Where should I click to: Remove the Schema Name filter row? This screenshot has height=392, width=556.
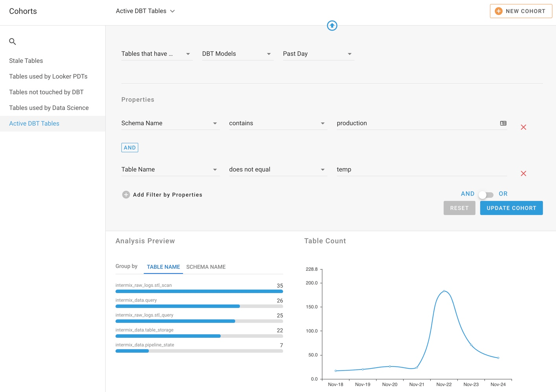click(523, 127)
